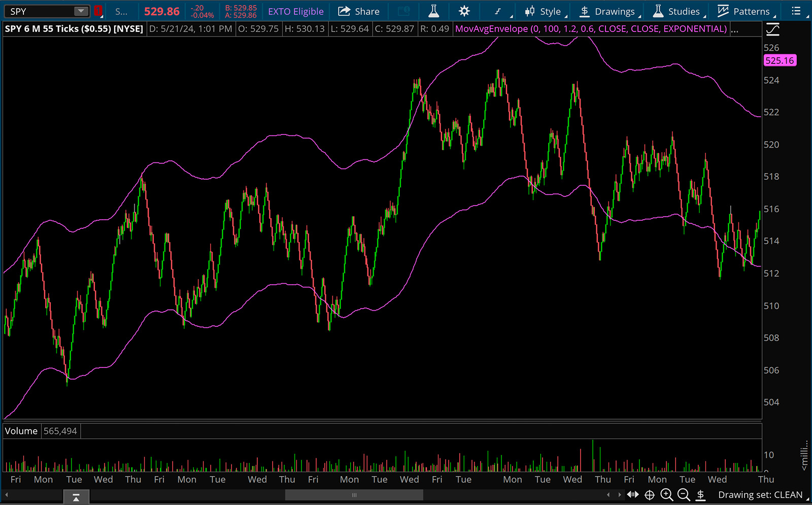Click the range value R: 0.49
The height and width of the screenshot is (505, 812).
point(435,29)
